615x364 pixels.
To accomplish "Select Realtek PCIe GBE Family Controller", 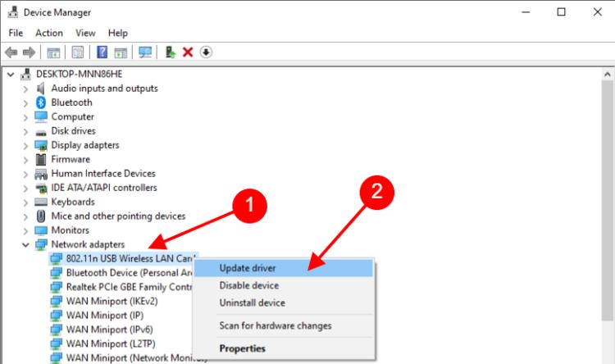I will 129,287.
